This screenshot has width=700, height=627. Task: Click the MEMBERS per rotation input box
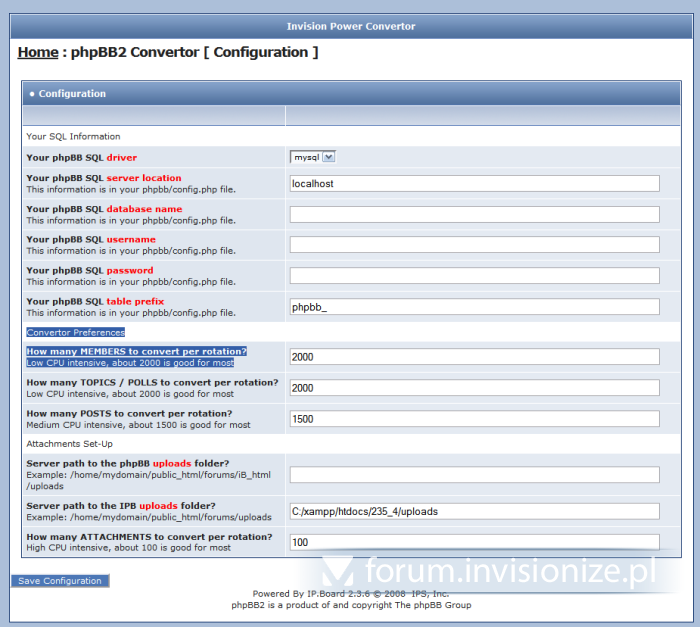[474, 357]
